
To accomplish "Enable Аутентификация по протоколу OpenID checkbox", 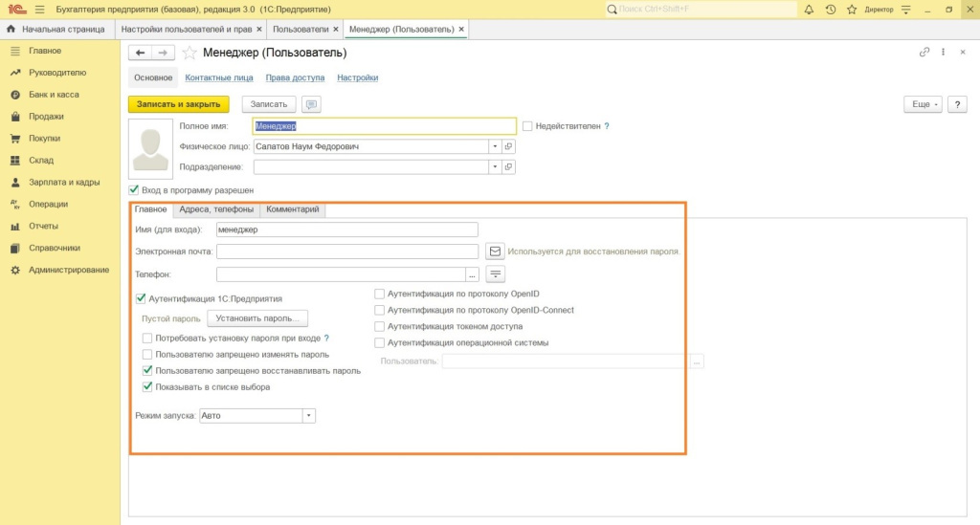I will point(380,295).
